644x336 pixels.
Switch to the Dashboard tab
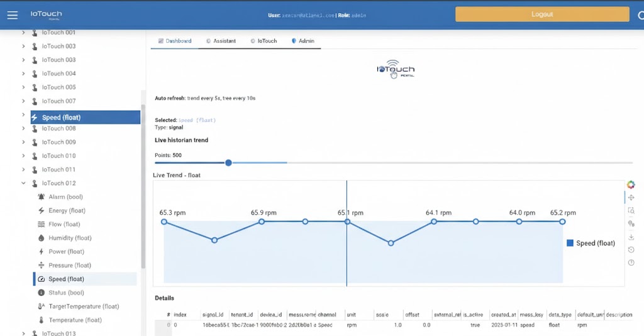pyautogui.click(x=175, y=41)
